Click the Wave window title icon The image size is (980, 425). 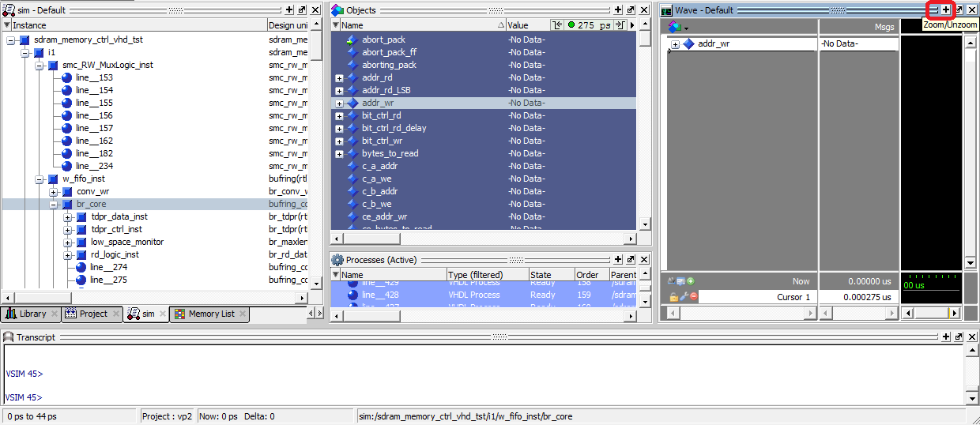point(667,10)
